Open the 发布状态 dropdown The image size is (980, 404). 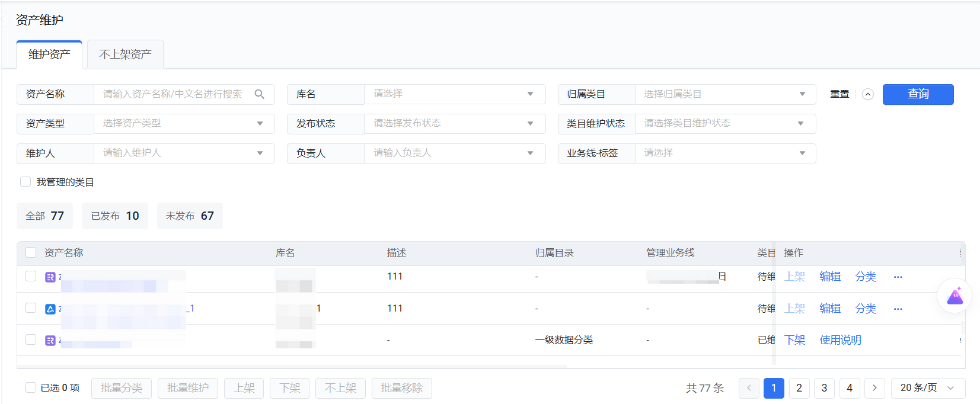point(455,124)
